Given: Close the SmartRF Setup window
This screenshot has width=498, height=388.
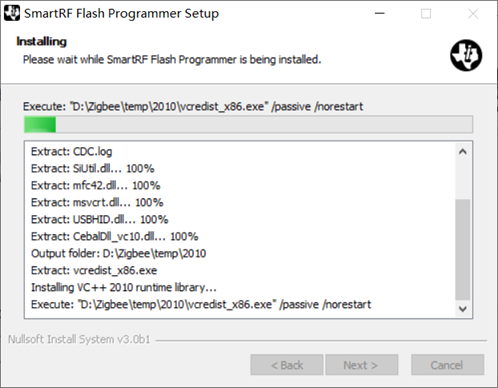Looking at the screenshot, I should (473, 14).
